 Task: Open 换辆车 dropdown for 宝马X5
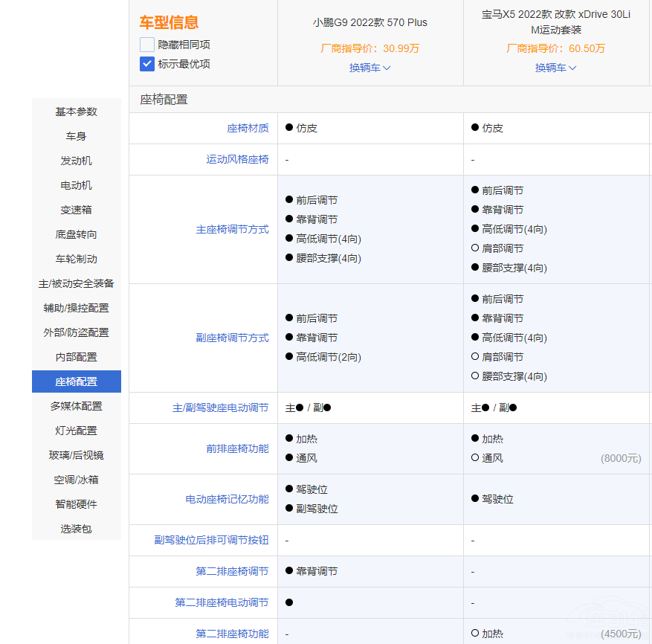coord(555,68)
